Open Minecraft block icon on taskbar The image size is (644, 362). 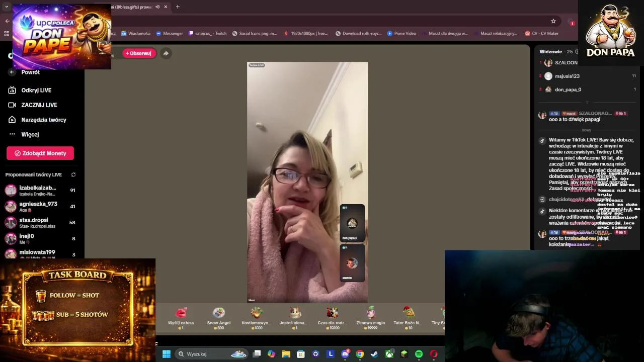[404, 354]
